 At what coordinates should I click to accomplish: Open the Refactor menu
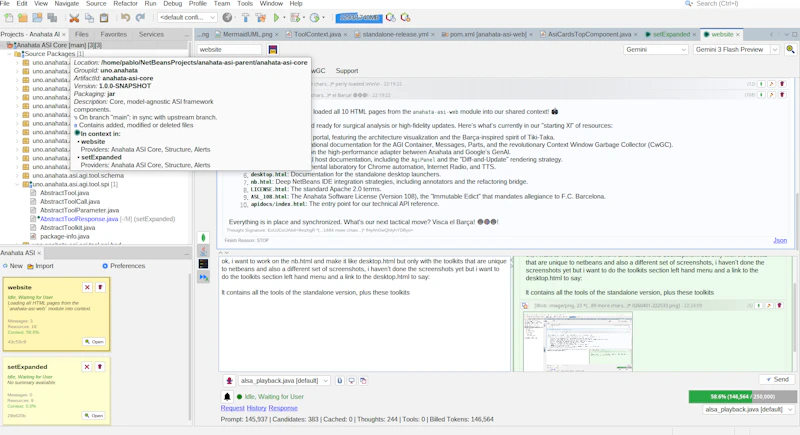pyautogui.click(x=125, y=4)
